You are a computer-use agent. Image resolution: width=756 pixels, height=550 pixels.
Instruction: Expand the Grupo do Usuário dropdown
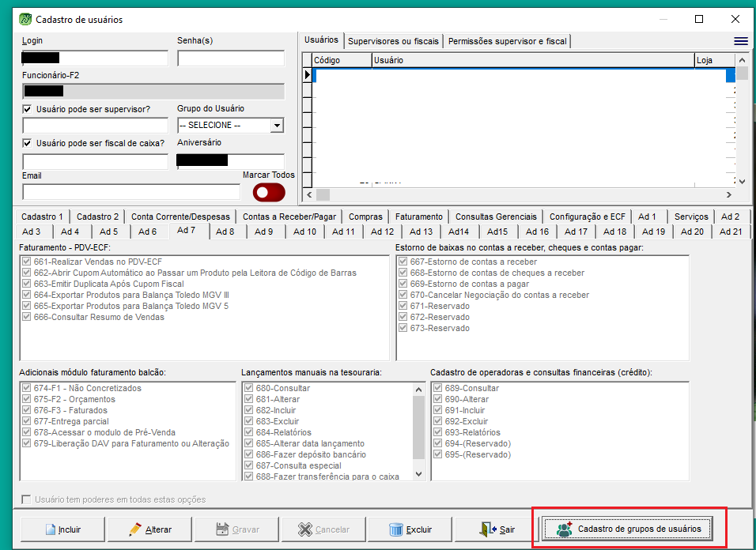[276, 125]
